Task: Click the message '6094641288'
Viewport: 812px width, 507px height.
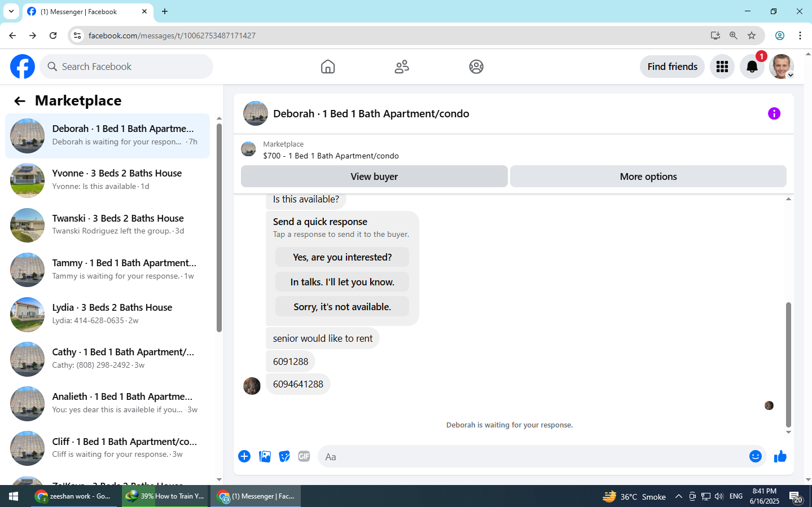Action: pyautogui.click(x=298, y=384)
